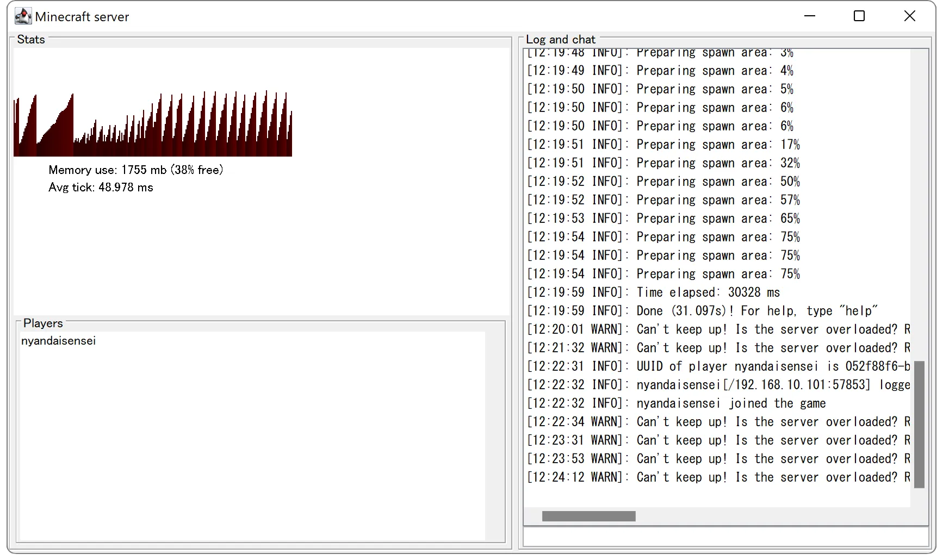
Task: Select player nyandaisensei in Players list
Action: tap(58, 341)
